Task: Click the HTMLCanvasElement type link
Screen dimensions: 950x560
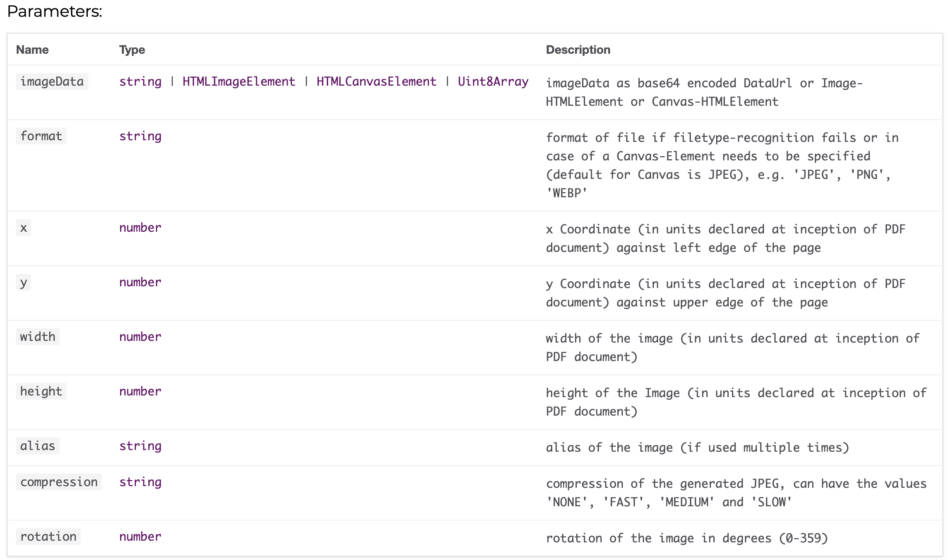Action: pyautogui.click(x=376, y=81)
